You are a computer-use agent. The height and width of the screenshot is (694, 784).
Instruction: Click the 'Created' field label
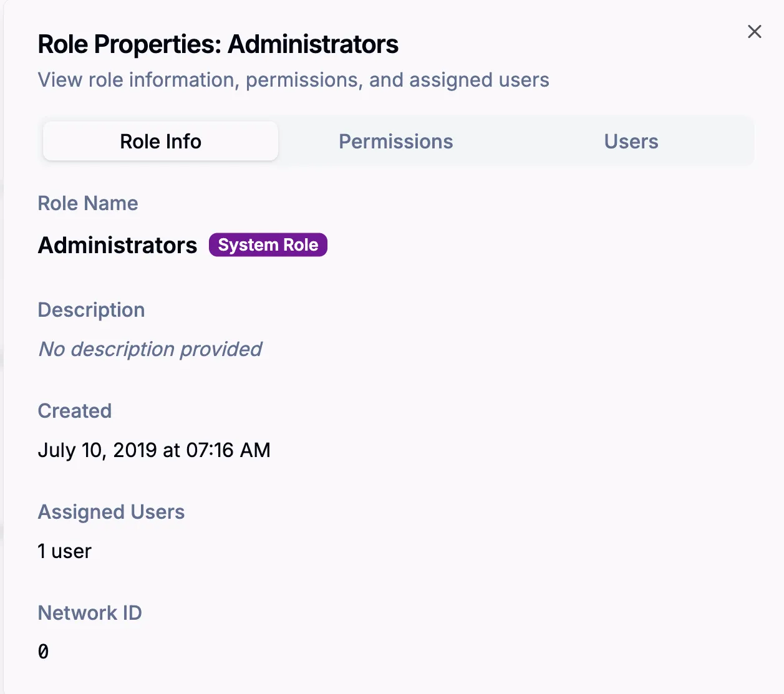click(75, 411)
